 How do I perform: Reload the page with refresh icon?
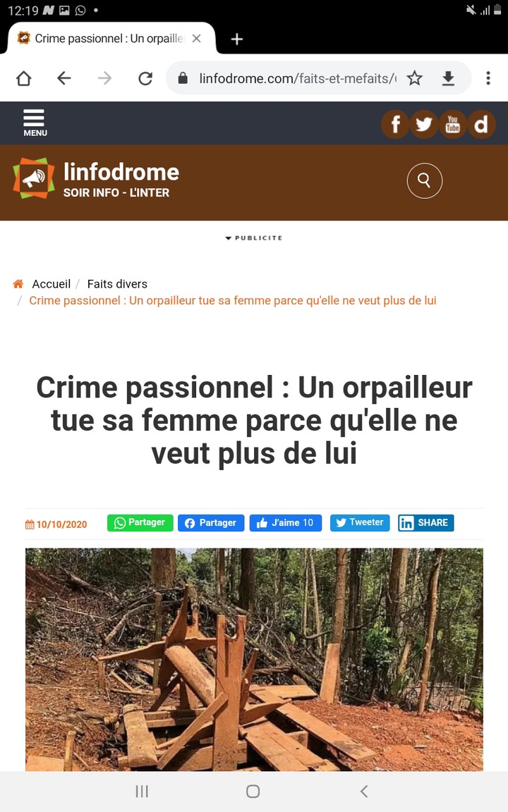(145, 78)
